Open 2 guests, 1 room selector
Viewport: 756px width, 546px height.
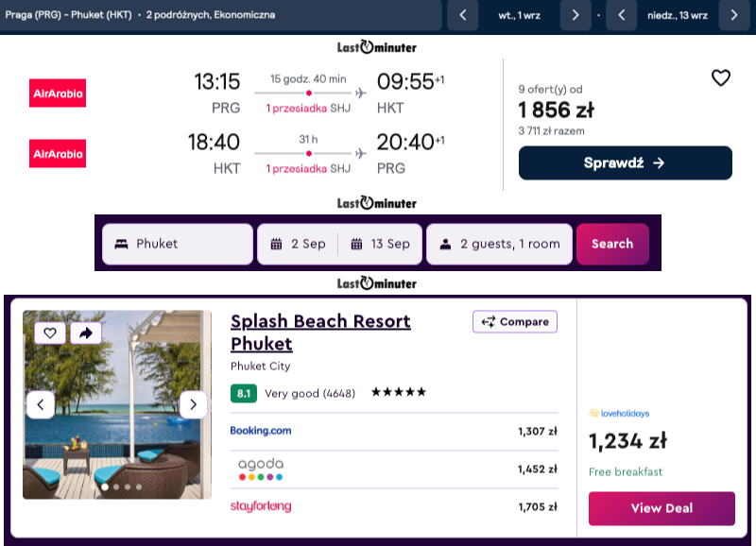tap(500, 244)
